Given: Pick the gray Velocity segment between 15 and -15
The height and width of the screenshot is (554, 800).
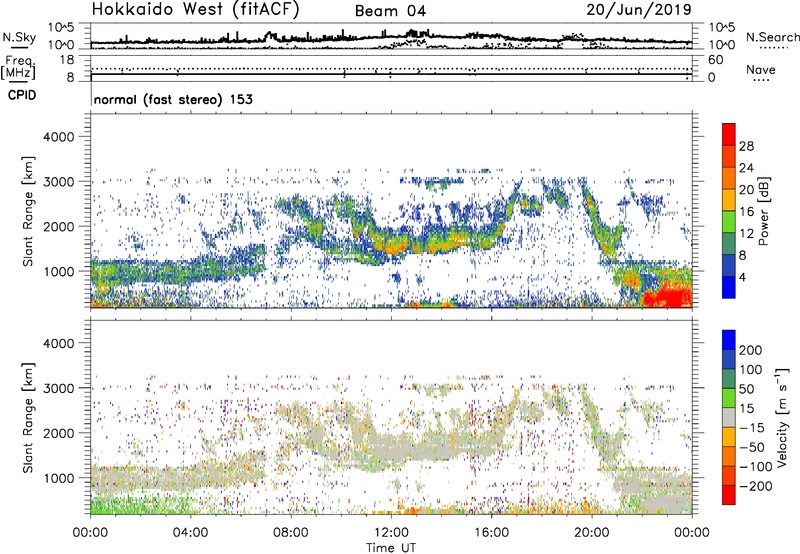Looking at the screenshot, I should (729, 418).
